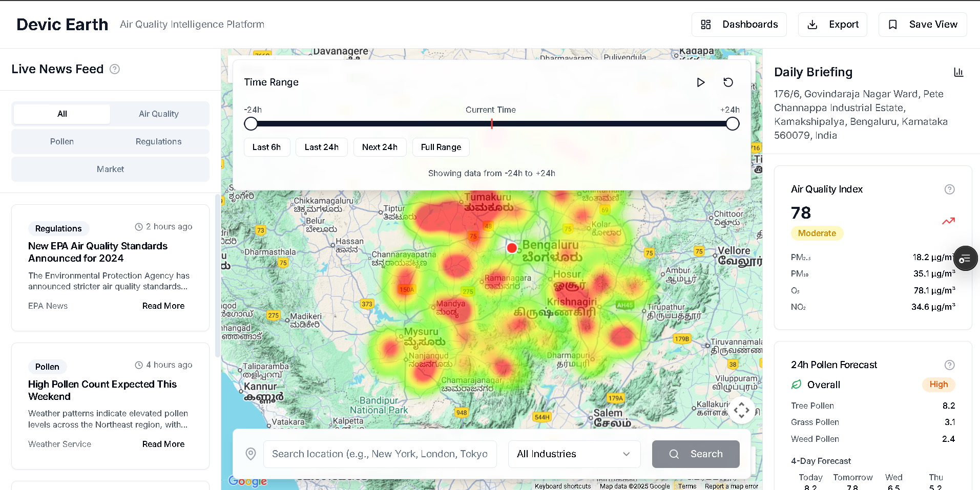This screenshot has width=980, height=490.
Task: Select the Regulations filter tab
Action: (159, 142)
